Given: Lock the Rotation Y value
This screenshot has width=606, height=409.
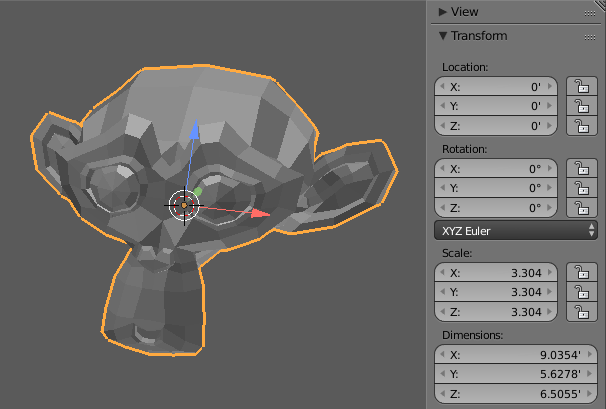Looking at the screenshot, I should coord(582,188).
